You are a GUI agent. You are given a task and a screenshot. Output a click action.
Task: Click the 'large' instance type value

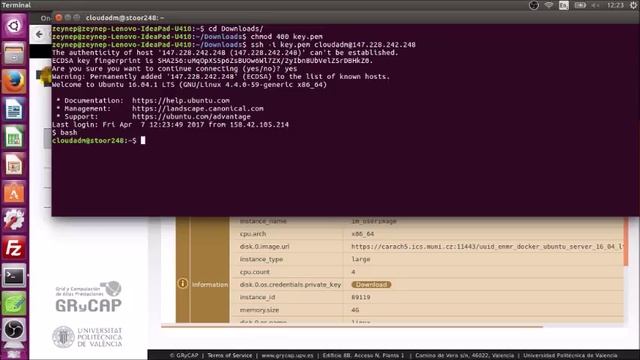coord(361,259)
